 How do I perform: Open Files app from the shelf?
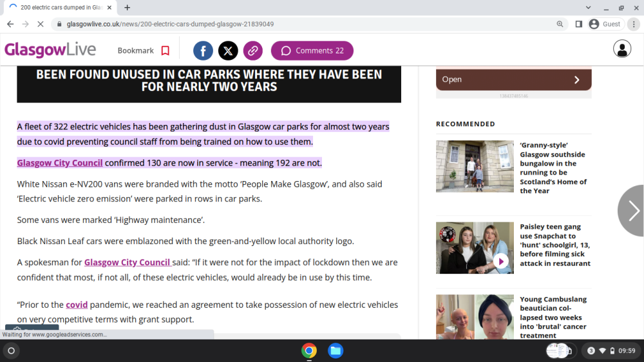click(x=336, y=350)
